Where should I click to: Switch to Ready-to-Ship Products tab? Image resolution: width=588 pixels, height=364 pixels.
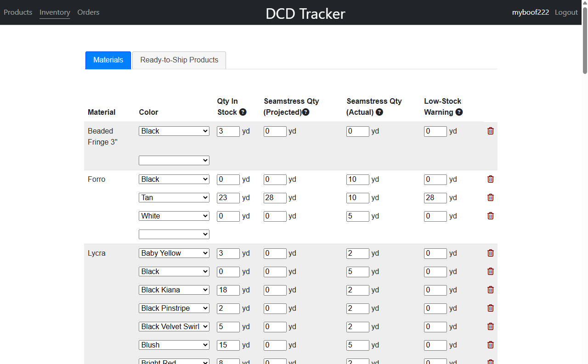pos(179,60)
